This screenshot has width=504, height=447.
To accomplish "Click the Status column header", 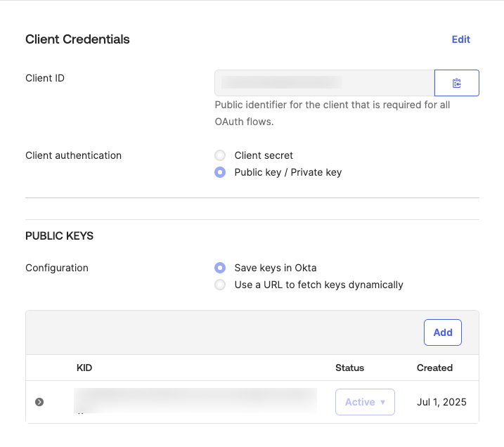I will pyautogui.click(x=349, y=368).
